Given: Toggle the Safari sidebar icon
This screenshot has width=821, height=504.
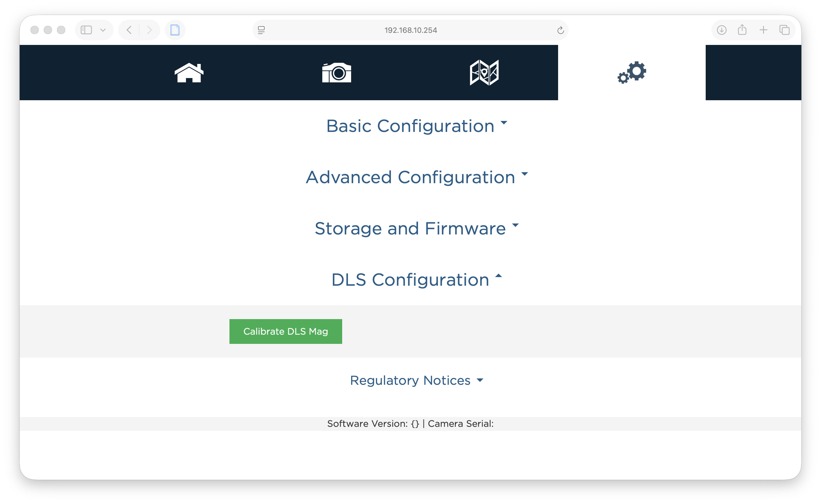Looking at the screenshot, I should (86, 30).
